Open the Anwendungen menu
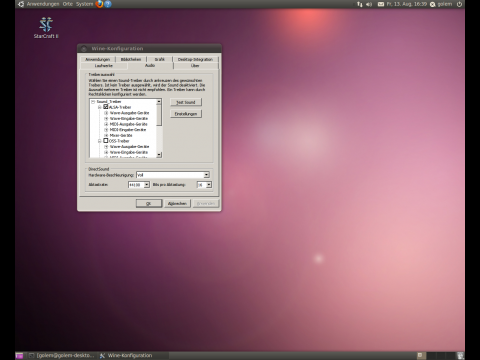 pos(43,4)
